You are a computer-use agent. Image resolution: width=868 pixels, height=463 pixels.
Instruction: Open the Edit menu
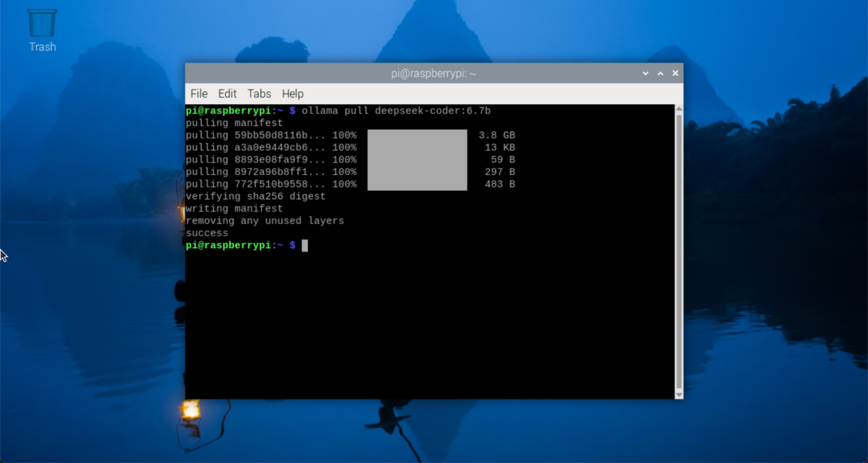[x=228, y=94]
